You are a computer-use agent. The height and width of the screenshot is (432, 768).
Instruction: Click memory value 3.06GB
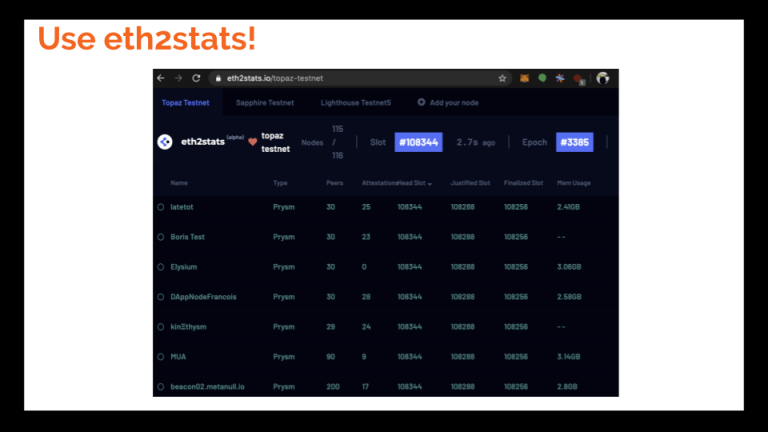coord(569,267)
